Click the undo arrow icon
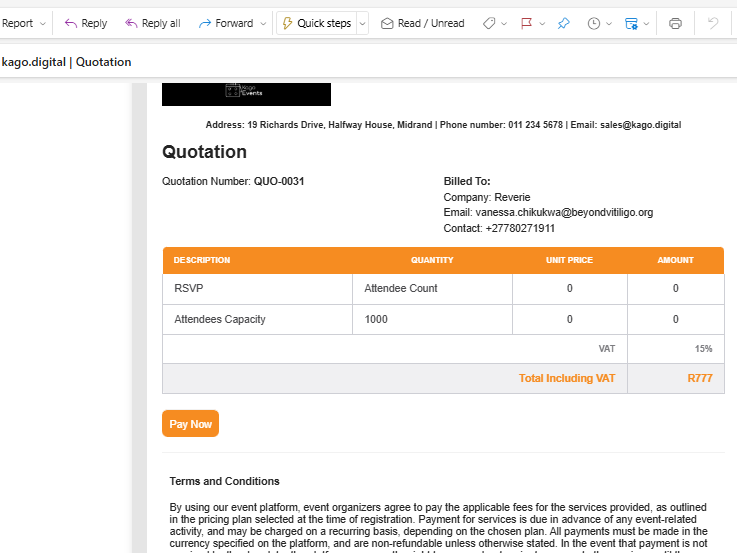This screenshot has height=553, width=737. point(713,23)
